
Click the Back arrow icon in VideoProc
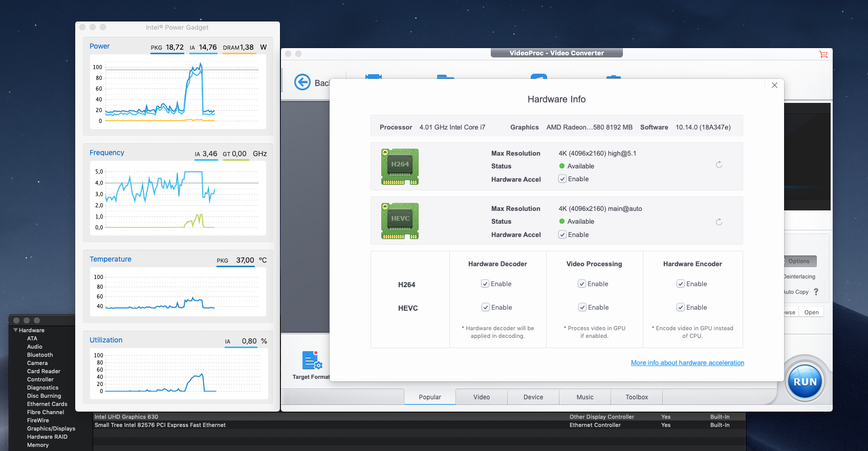click(302, 82)
